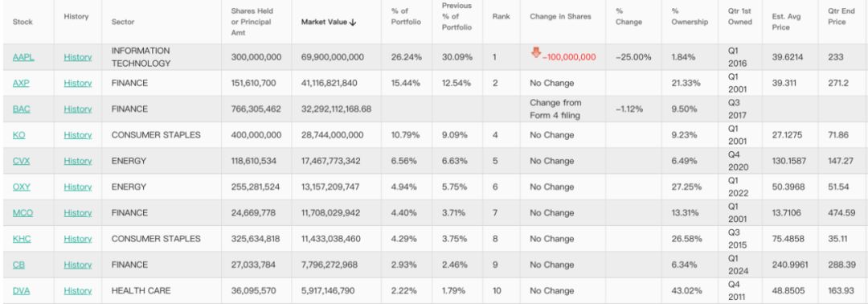Show History for DVA row

[77, 290]
